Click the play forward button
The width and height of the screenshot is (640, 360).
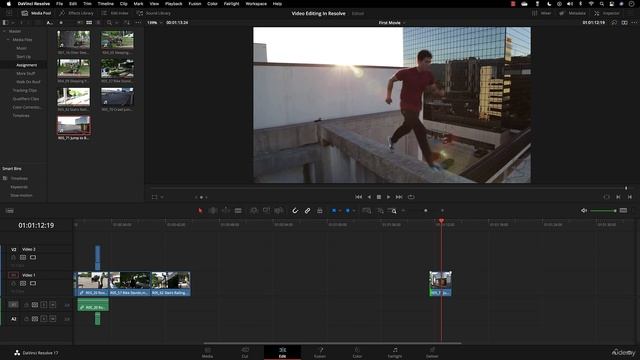(x=389, y=197)
